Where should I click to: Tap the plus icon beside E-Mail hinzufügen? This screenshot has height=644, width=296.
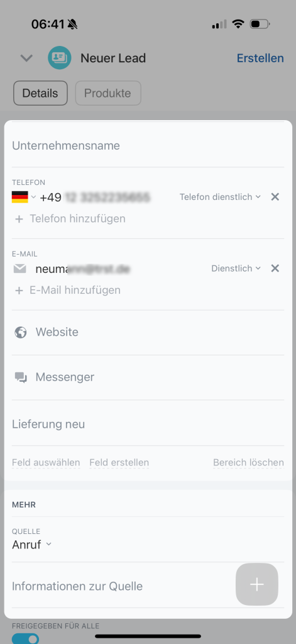(19, 291)
